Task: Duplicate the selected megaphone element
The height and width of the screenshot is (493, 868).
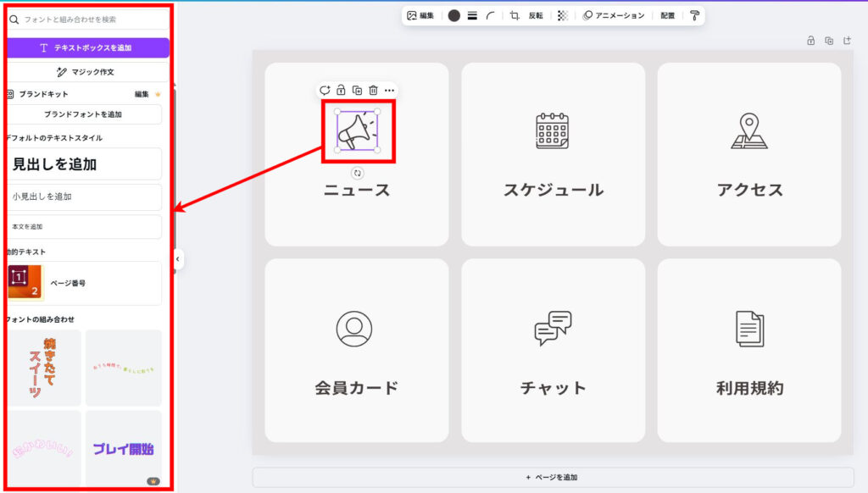Action: (357, 90)
